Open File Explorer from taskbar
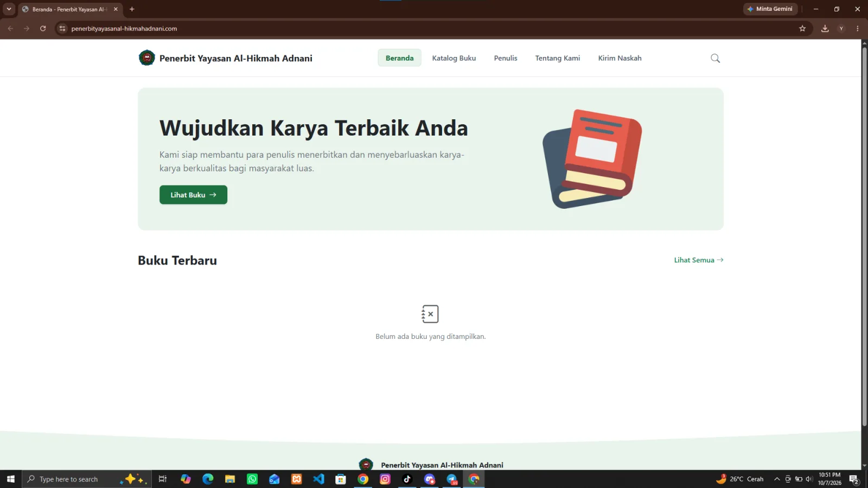This screenshot has width=868, height=488. 230,479
